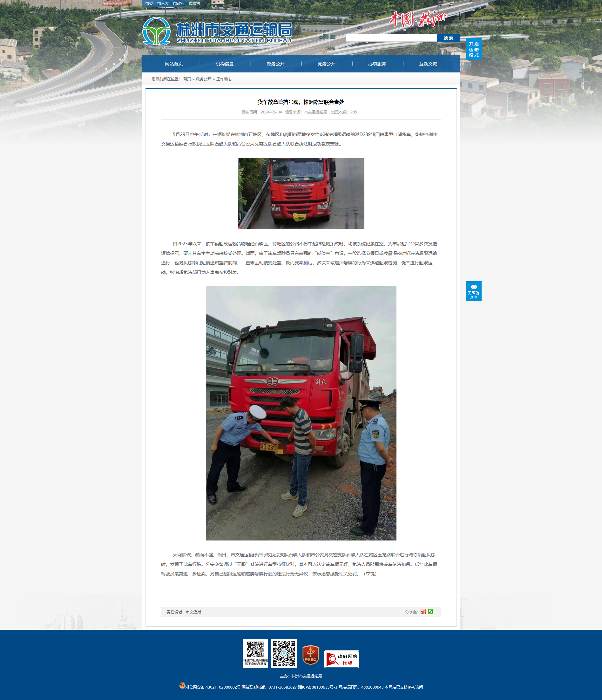
Task: Click the 浏览次数：285 view count
Action: [344, 112]
